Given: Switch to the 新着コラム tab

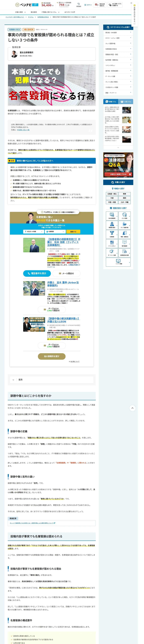Looking at the screenshot, I should click(x=111, y=102).
